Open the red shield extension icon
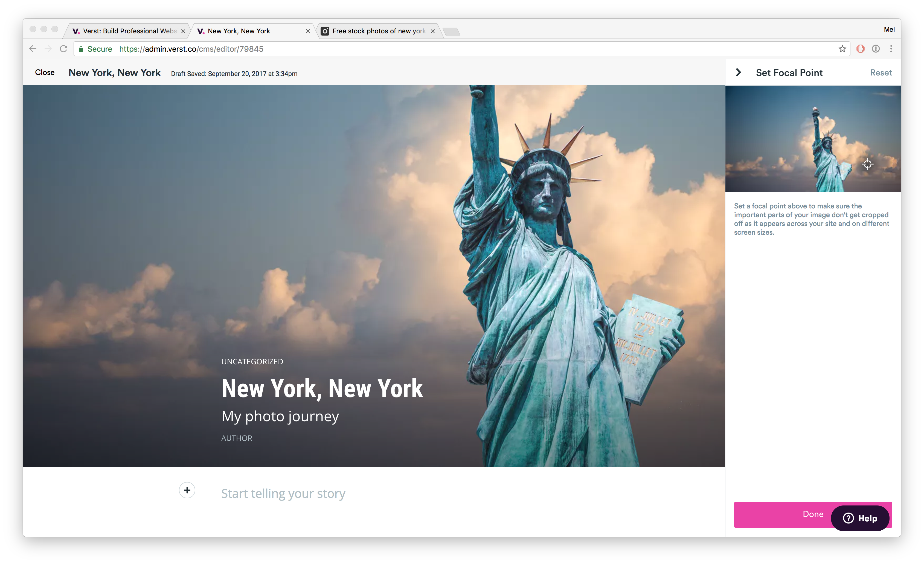Viewport: 924px width, 564px height. point(860,49)
